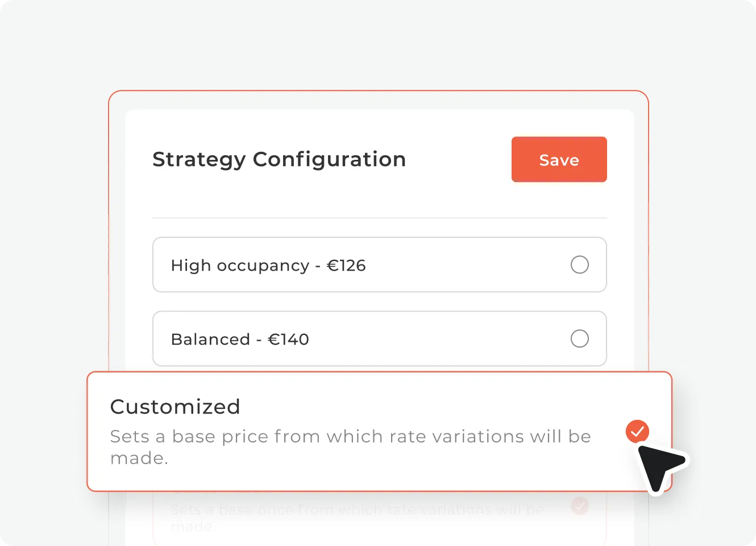Select the Balanced radio button

point(579,339)
